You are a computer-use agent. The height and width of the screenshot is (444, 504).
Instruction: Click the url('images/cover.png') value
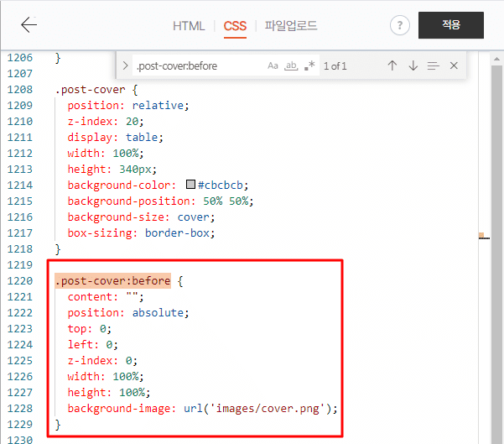[257, 409]
